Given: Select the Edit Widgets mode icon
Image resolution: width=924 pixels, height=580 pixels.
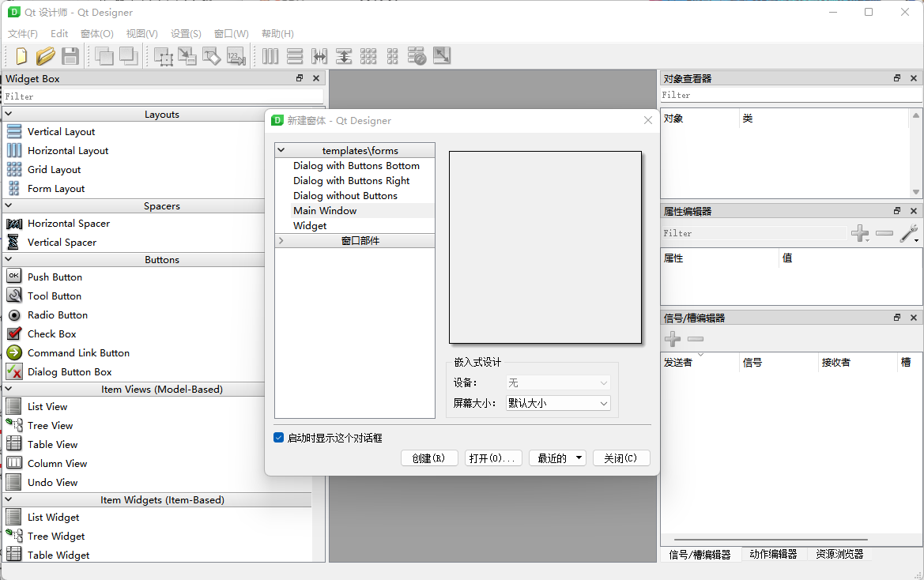Looking at the screenshot, I should [x=164, y=56].
